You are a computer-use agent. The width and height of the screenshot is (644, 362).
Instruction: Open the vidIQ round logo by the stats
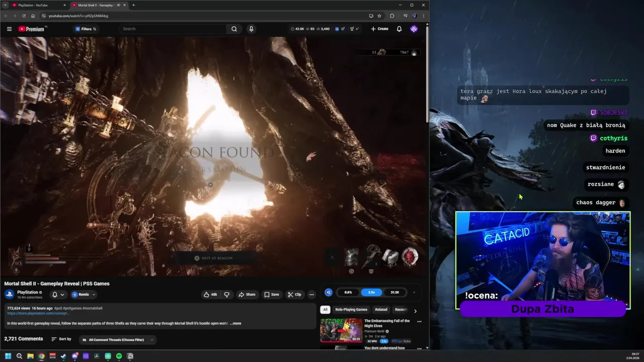329,292
